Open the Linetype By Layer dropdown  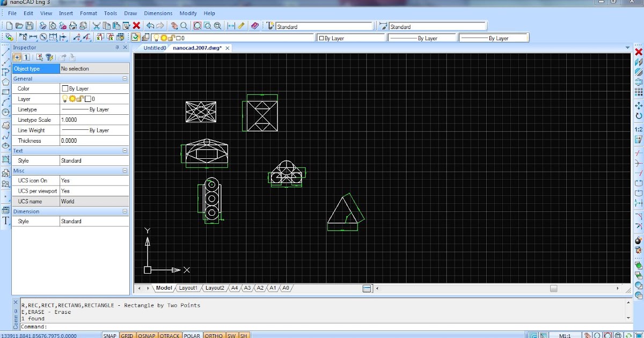pos(94,109)
